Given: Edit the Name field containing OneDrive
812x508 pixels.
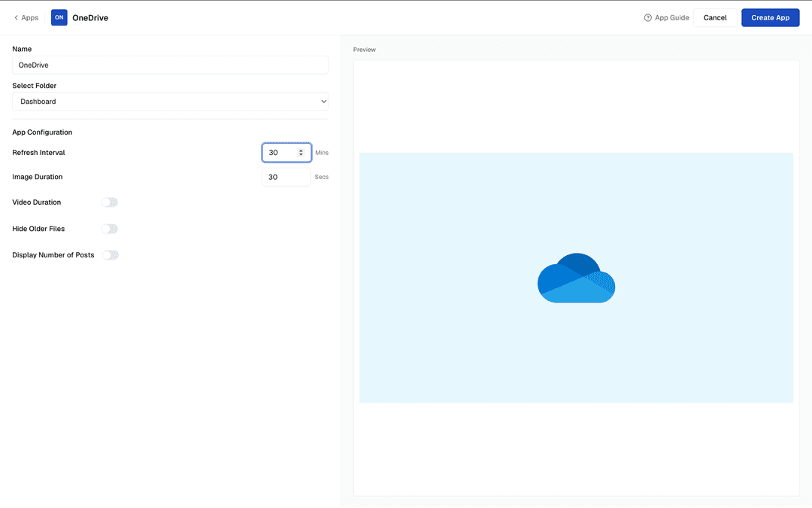Looking at the screenshot, I should point(170,65).
